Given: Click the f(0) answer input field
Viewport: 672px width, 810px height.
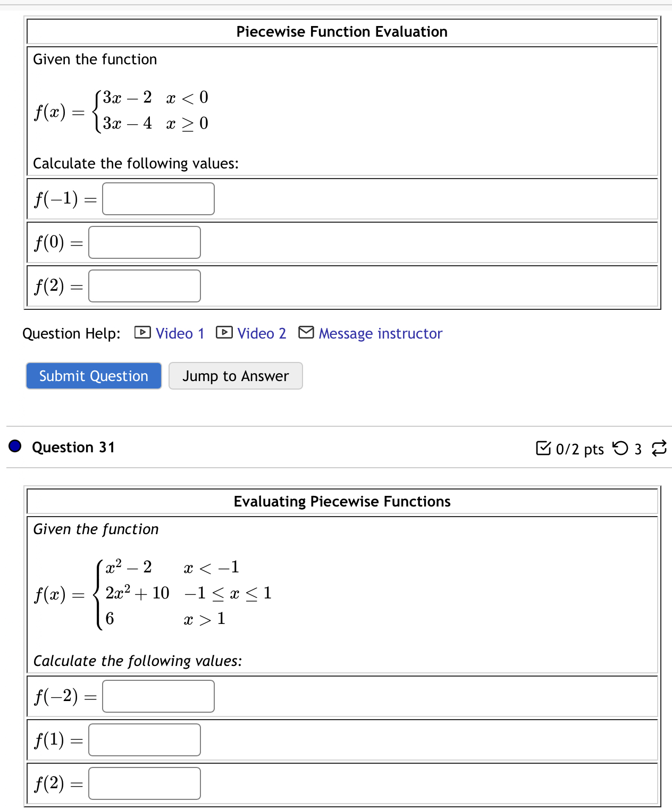Looking at the screenshot, I should coord(144,242).
